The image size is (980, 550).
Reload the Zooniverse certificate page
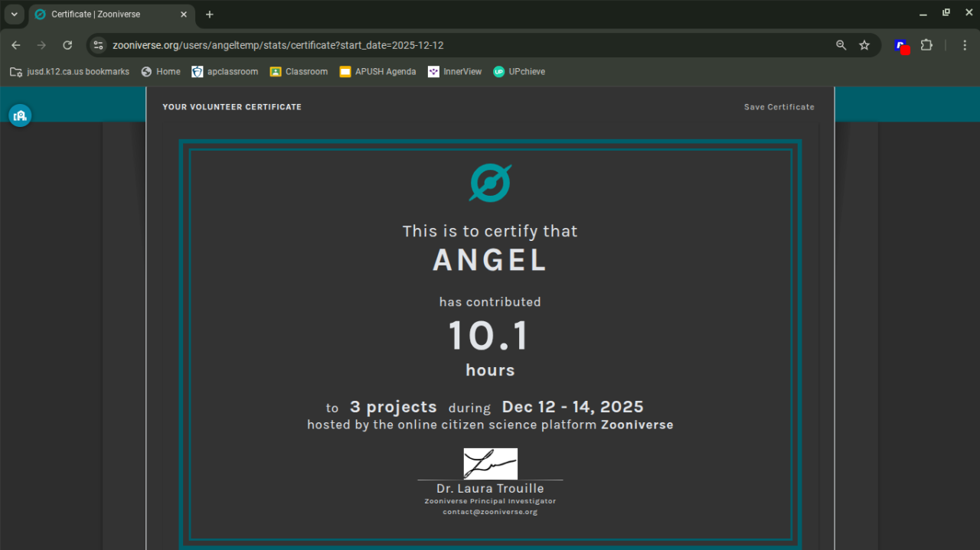coord(67,45)
